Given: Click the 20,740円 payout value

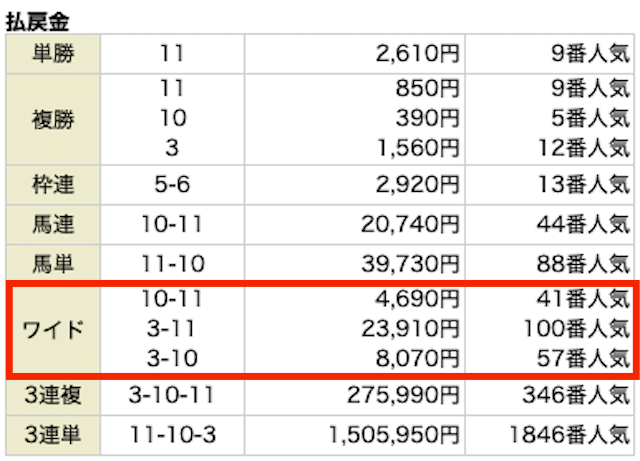Looking at the screenshot, I should [x=410, y=225].
